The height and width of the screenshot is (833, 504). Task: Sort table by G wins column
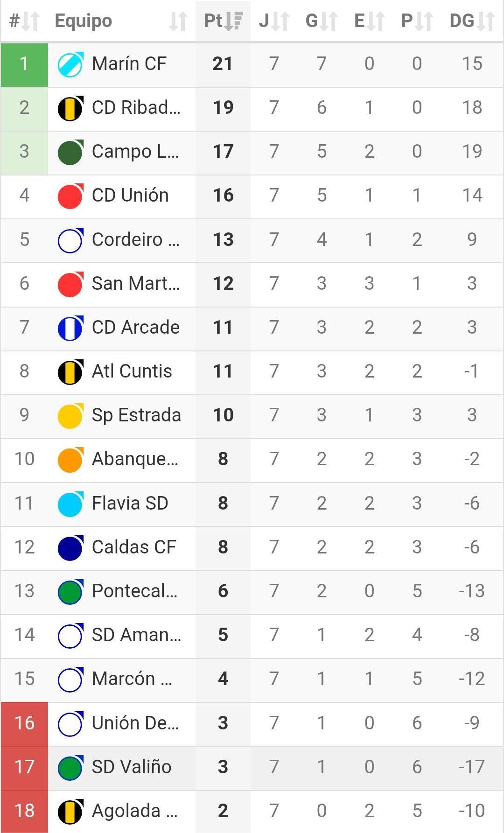[322, 21]
